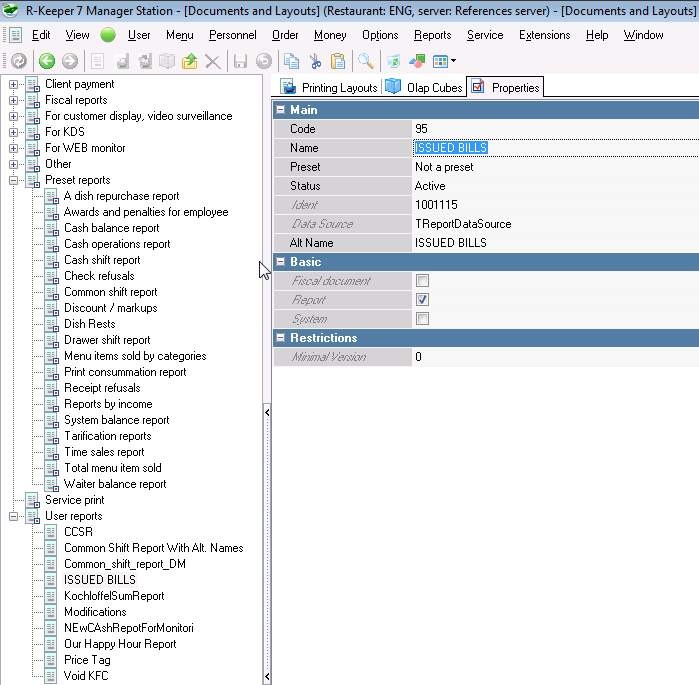699x685 pixels.
Task: Open the Reports menu
Action: (x=432, y=35)
